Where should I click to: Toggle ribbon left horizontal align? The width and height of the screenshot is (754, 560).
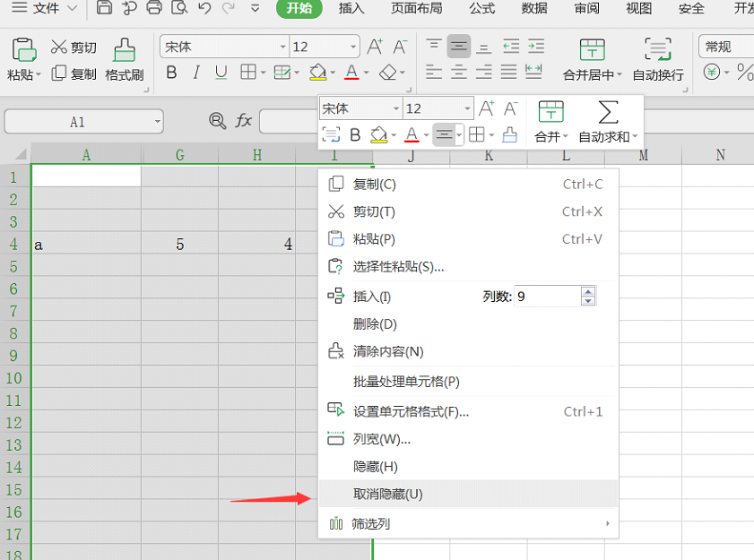434,72
